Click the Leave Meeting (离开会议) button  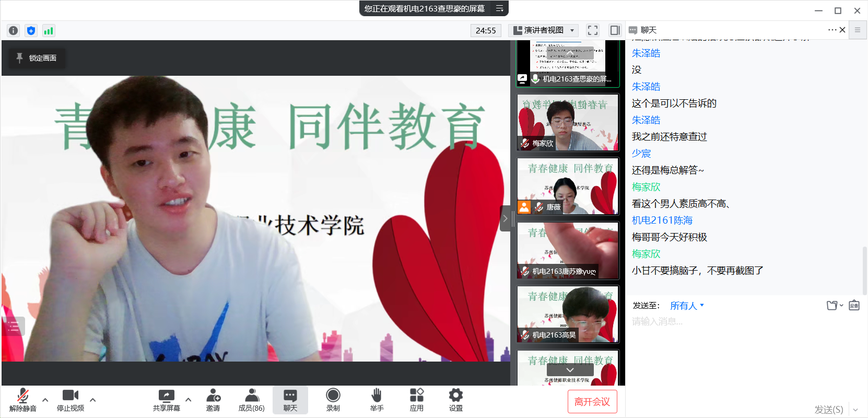click(592, 402)
